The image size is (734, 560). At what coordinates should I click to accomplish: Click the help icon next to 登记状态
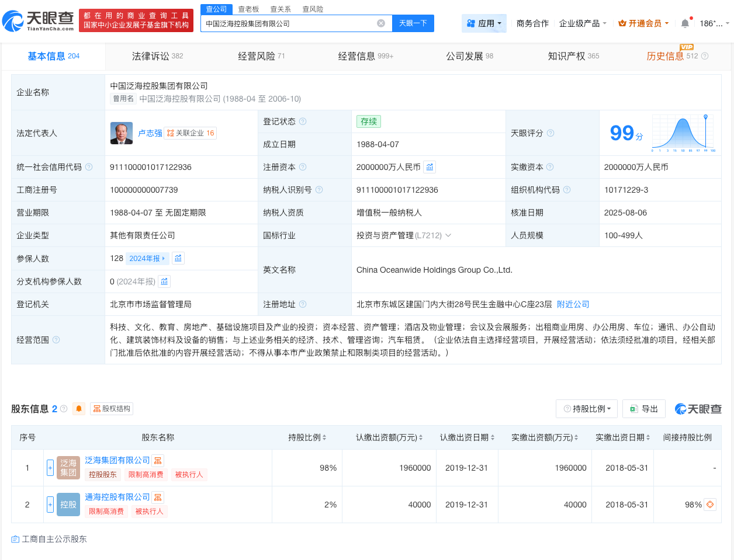pos(303,121)
